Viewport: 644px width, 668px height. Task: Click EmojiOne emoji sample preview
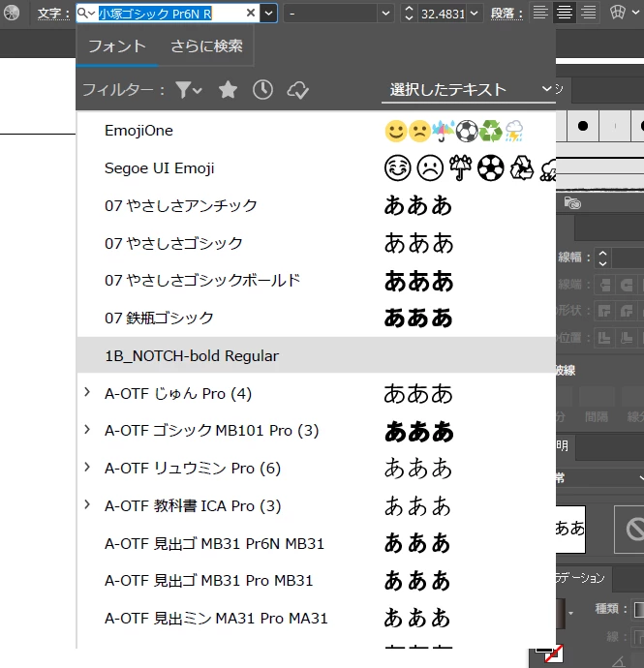tap(454, 131)
